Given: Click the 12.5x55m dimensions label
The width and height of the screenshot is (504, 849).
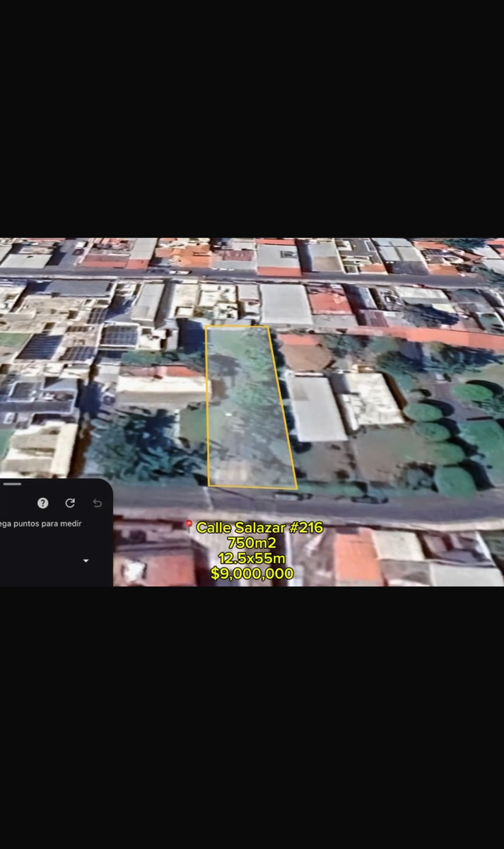Looking at the screenshot, I should pyautogui.click(x=252, y=558).
